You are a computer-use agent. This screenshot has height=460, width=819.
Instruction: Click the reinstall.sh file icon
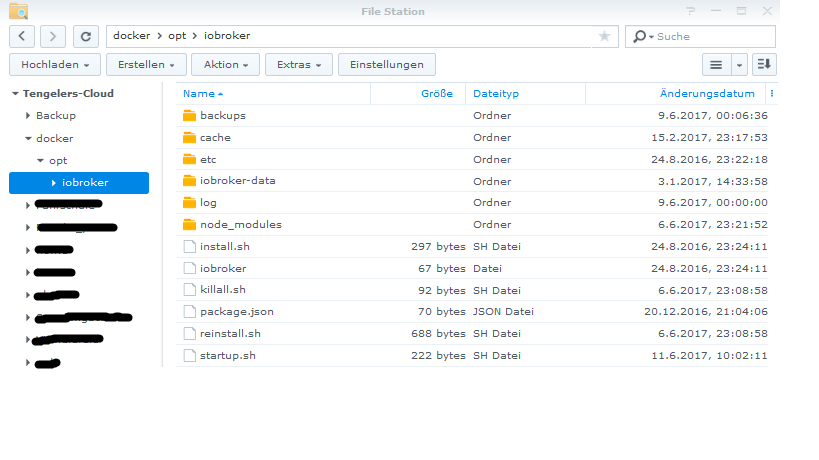(190, 334)
